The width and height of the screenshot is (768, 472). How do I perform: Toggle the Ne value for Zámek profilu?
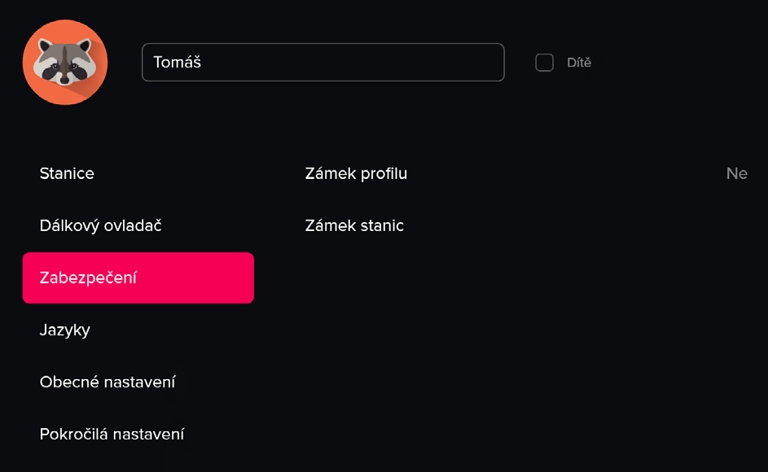pos(736,173)
